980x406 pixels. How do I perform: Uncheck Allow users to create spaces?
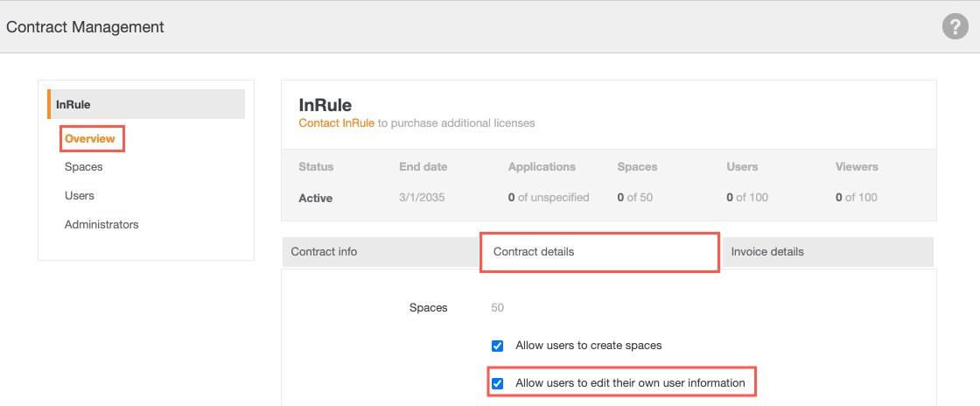497,346
